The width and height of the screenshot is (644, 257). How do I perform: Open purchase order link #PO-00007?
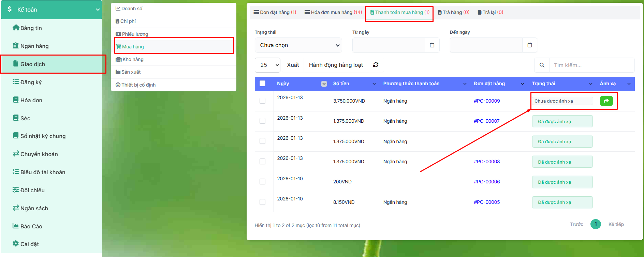pos(486,121)
